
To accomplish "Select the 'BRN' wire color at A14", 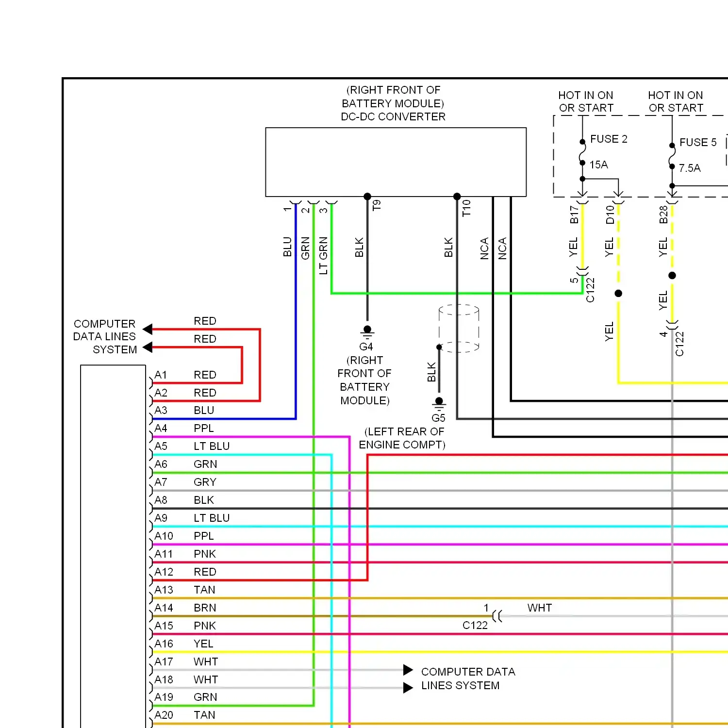I will coord(205,608).
